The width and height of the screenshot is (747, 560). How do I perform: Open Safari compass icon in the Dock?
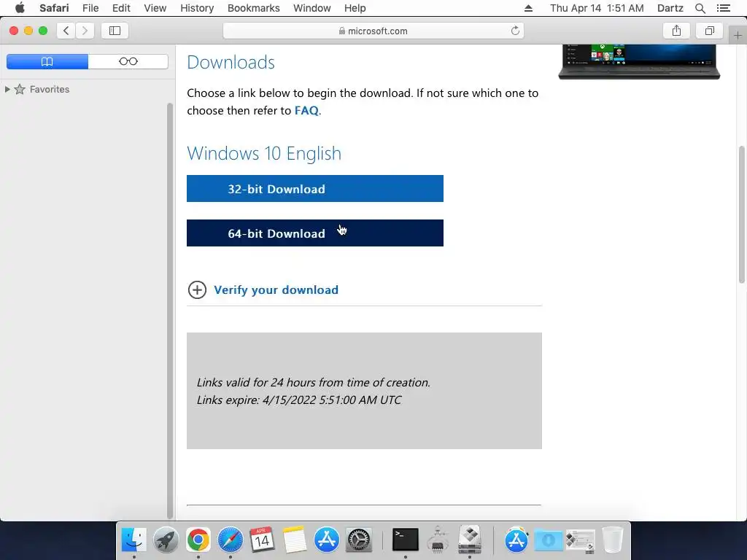230,540
